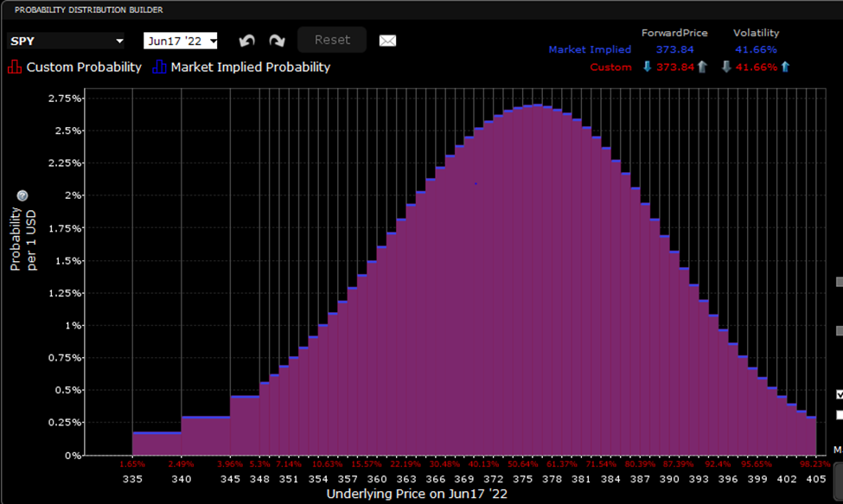Click the Reset button
The image size is (843, 504).
pos(331,40)
